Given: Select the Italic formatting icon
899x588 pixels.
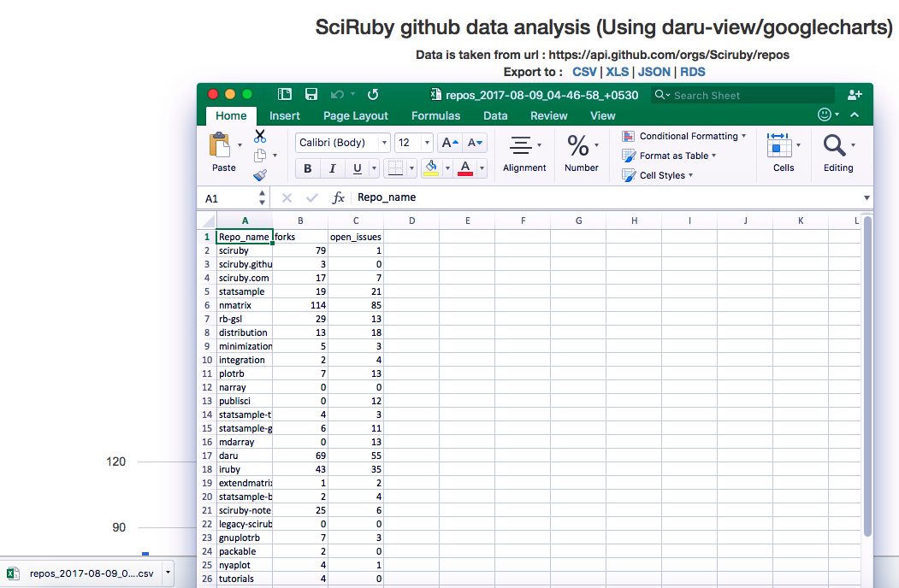Looking at the screenshot, I should 332,168.
